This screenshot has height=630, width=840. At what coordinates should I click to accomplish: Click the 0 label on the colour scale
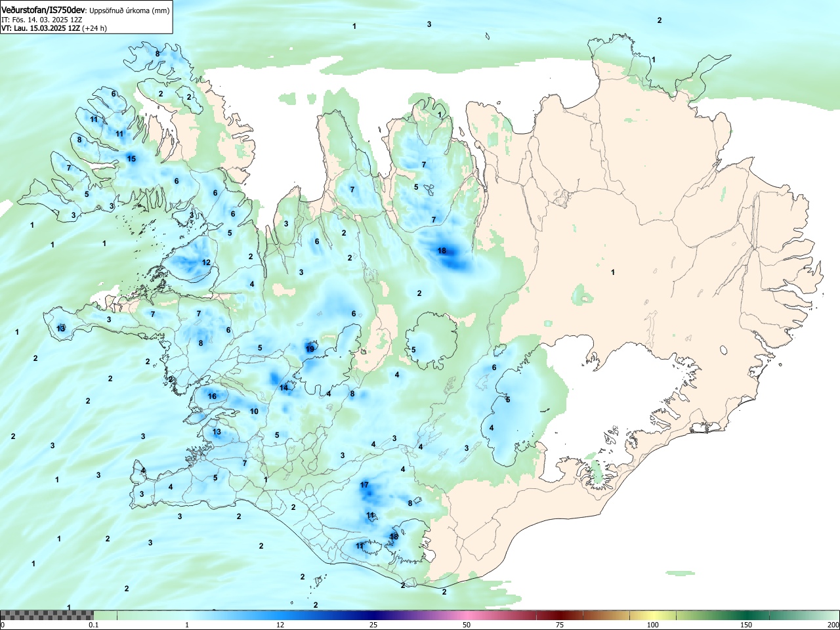pos(3,625)
